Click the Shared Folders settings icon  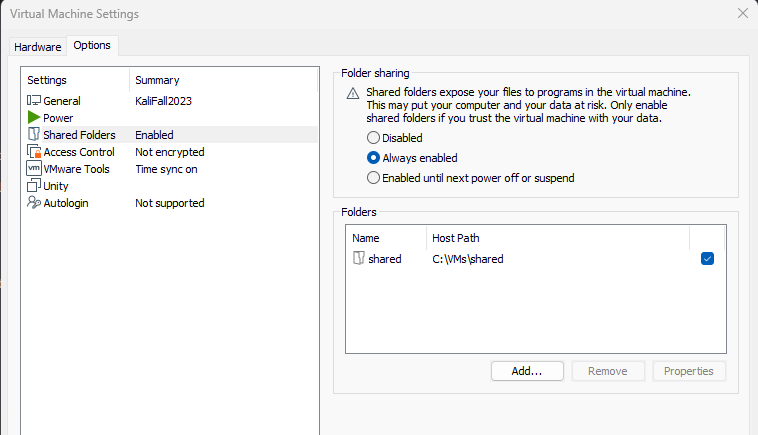(x=34, y=134)
